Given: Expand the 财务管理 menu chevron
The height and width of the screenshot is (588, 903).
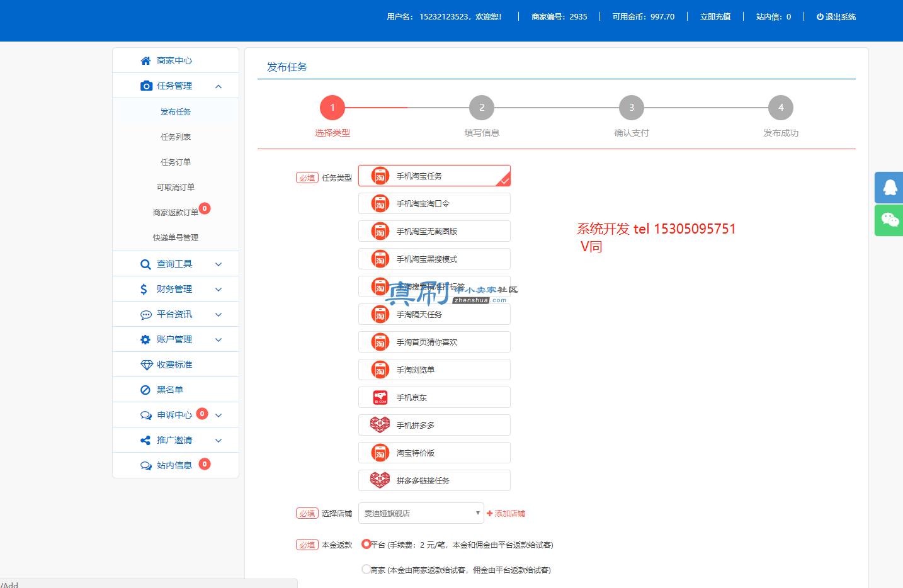Looking at the screenshot, I should (x=219, y=290).
